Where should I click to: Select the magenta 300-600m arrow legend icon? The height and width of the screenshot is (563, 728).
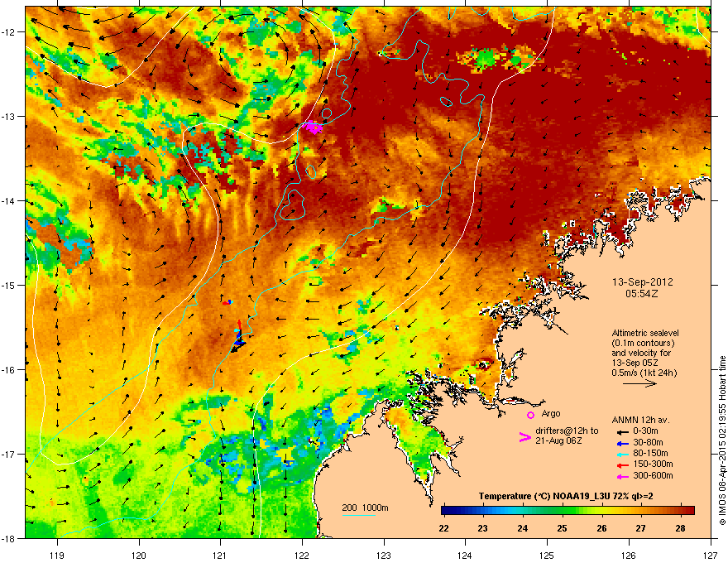623,476
